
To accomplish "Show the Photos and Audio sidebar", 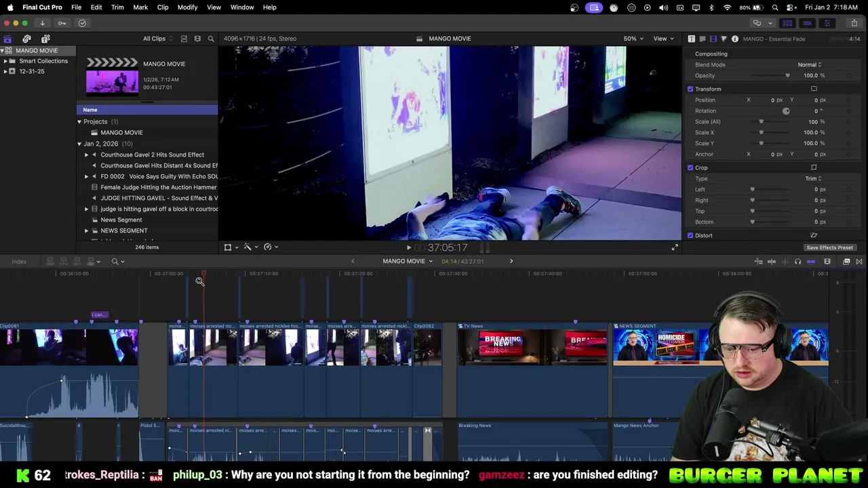I will pyautogui.click(x=26, y=39).
